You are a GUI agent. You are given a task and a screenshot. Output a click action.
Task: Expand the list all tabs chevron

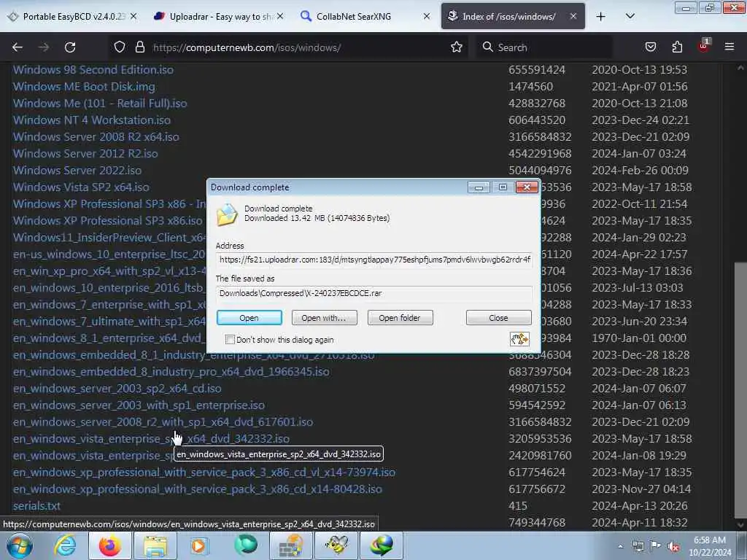coord(630,17)
